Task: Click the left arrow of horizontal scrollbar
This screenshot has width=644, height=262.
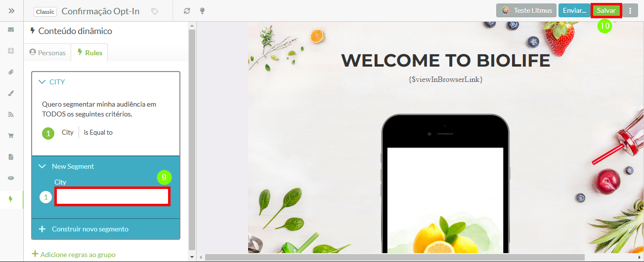Action: [200, 257]
